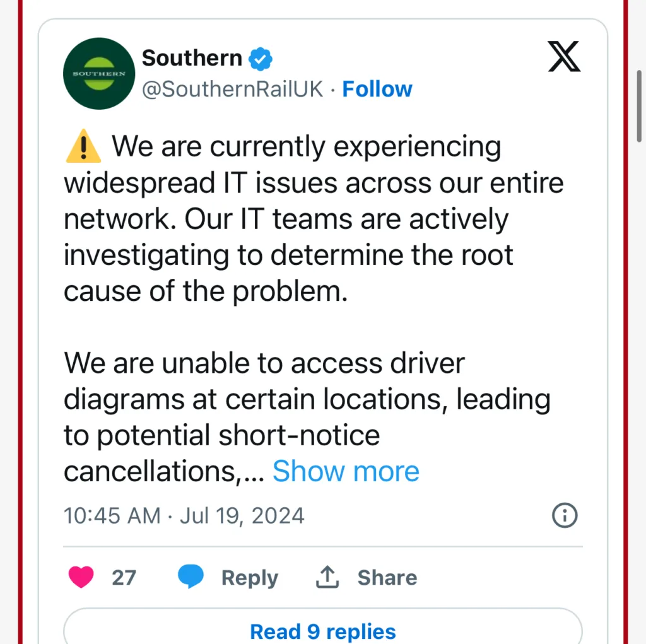The width and height of the screenshot is (646, 644).
Task: Click the Reply text label
Action: coord(249,578)
